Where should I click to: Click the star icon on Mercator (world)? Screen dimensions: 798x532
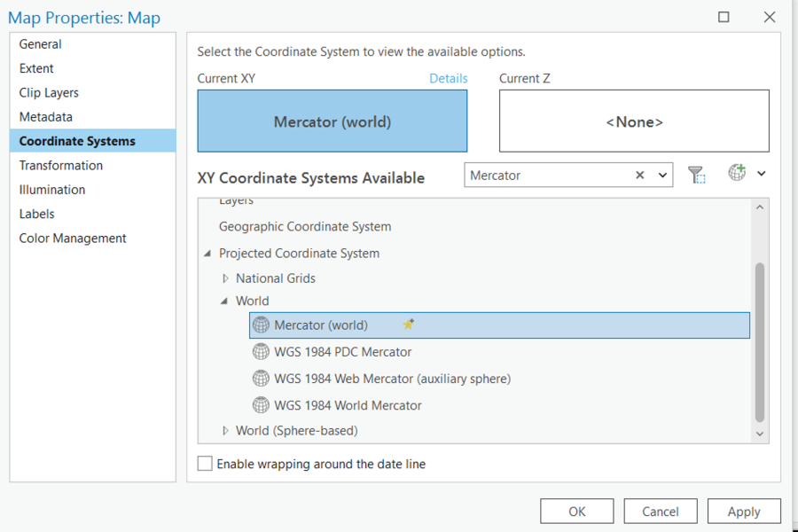click(x=408, y=325)
